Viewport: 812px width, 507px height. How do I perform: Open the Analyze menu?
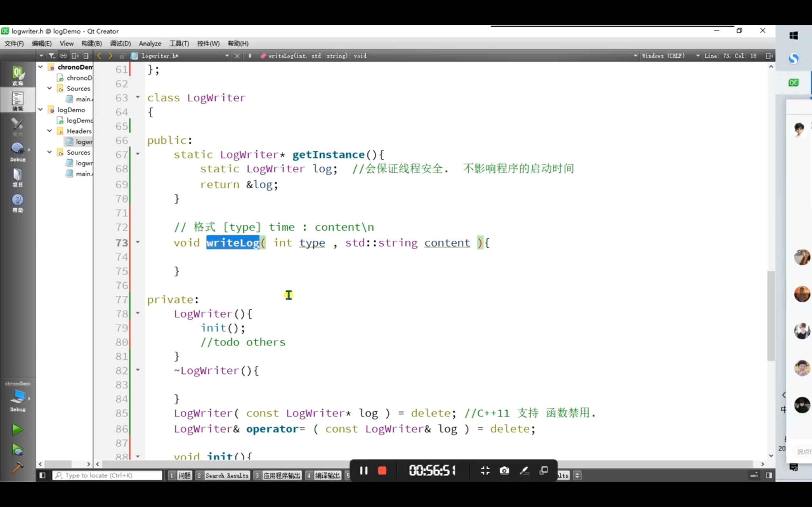pyautogui.click(x=150, y=43)
